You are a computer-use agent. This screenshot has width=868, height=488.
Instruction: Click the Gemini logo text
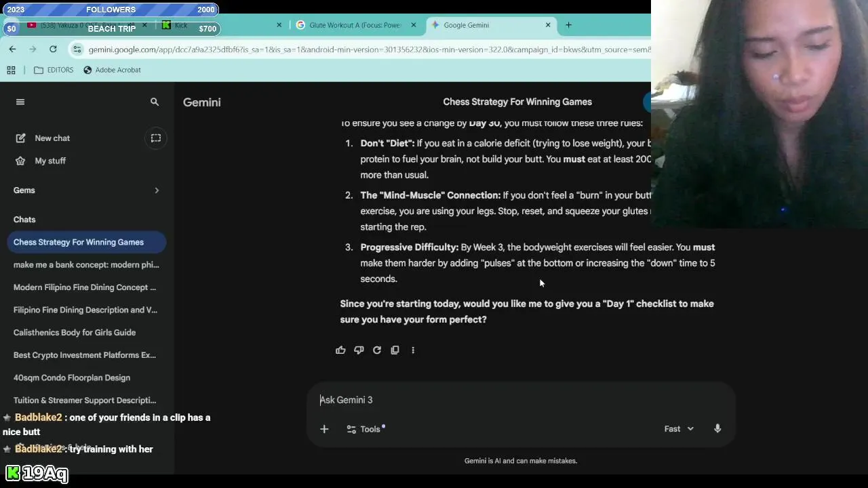tap(201, 102)
